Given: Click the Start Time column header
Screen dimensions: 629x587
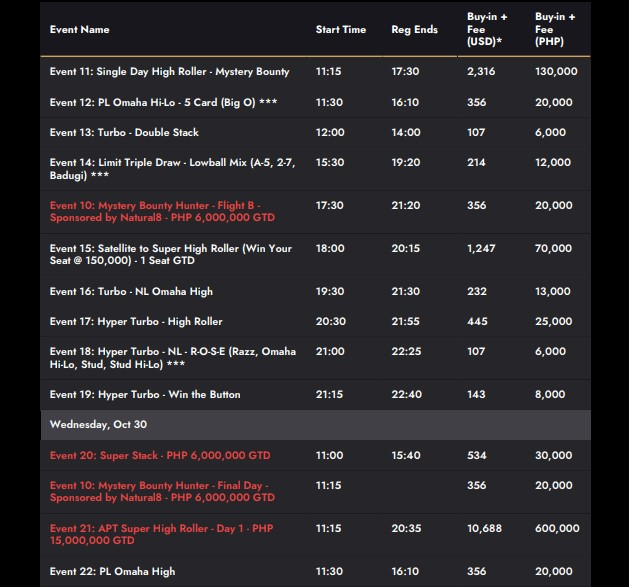Looking at the screenshot, I should click(x=341, y=30).
